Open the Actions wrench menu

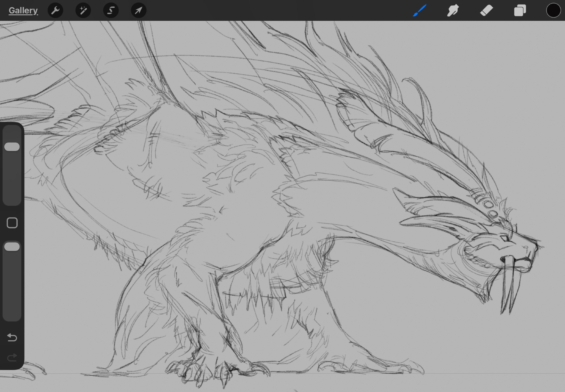click(x=55, y=10)
